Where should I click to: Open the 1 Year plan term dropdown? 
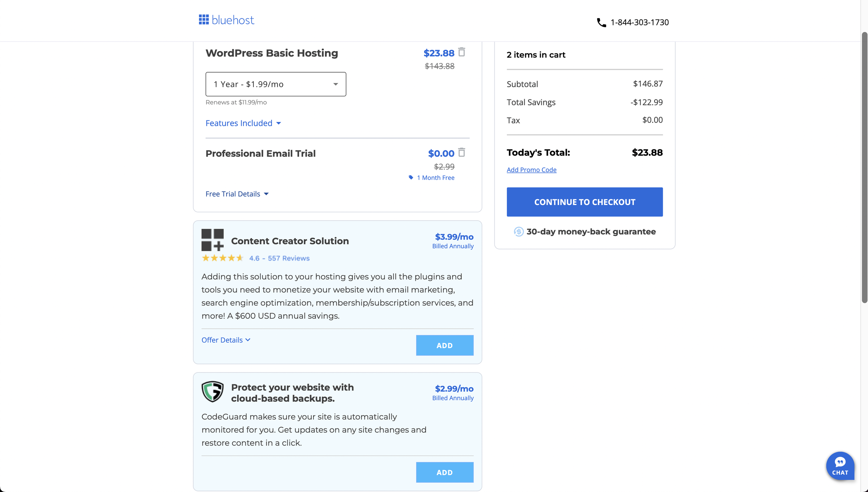tap(276, 84)
